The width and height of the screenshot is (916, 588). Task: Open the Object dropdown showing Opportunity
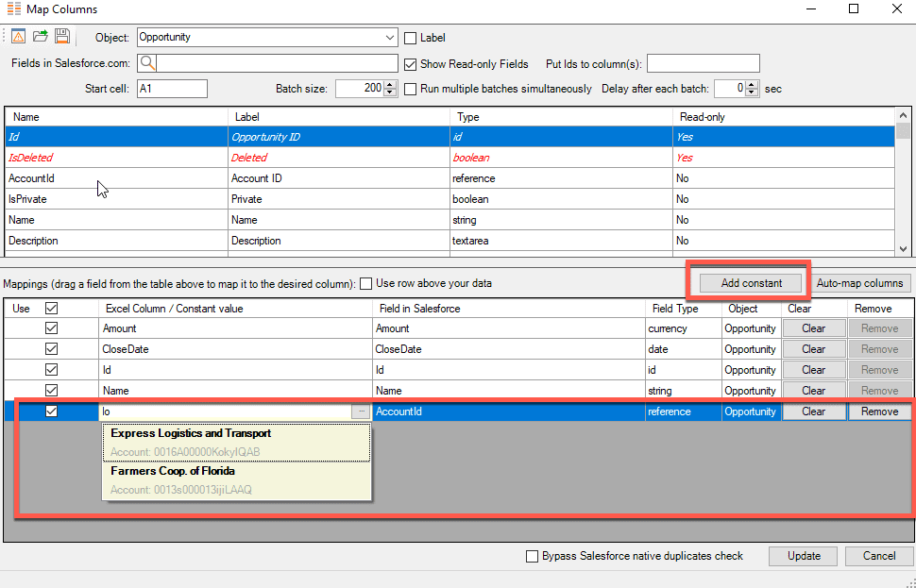click(x=390, y=38)
